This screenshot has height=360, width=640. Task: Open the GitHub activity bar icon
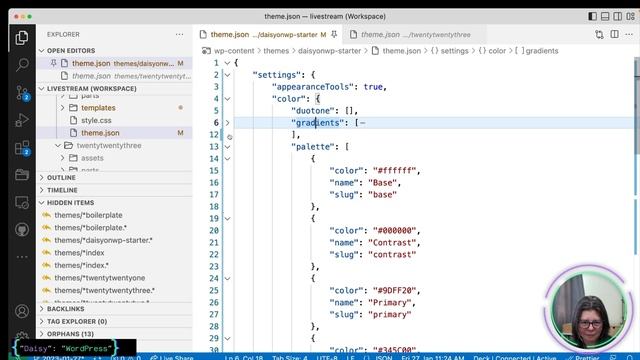point(22,229)
